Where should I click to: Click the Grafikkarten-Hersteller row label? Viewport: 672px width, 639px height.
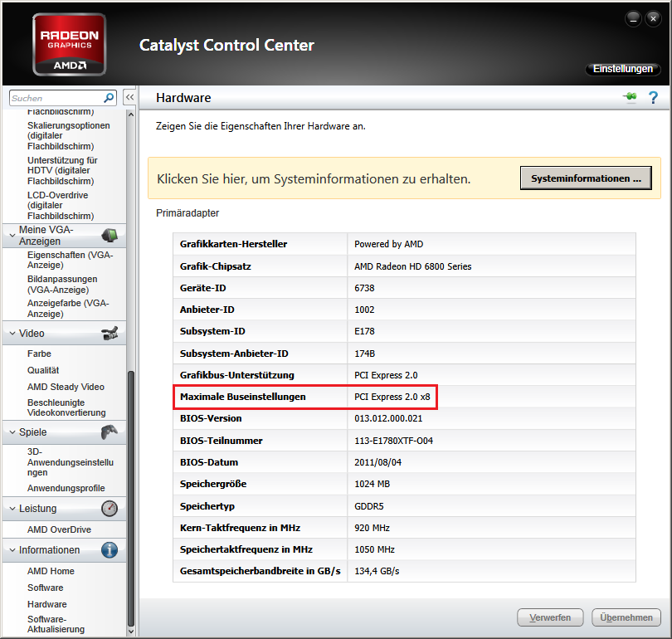click(233, 244)
